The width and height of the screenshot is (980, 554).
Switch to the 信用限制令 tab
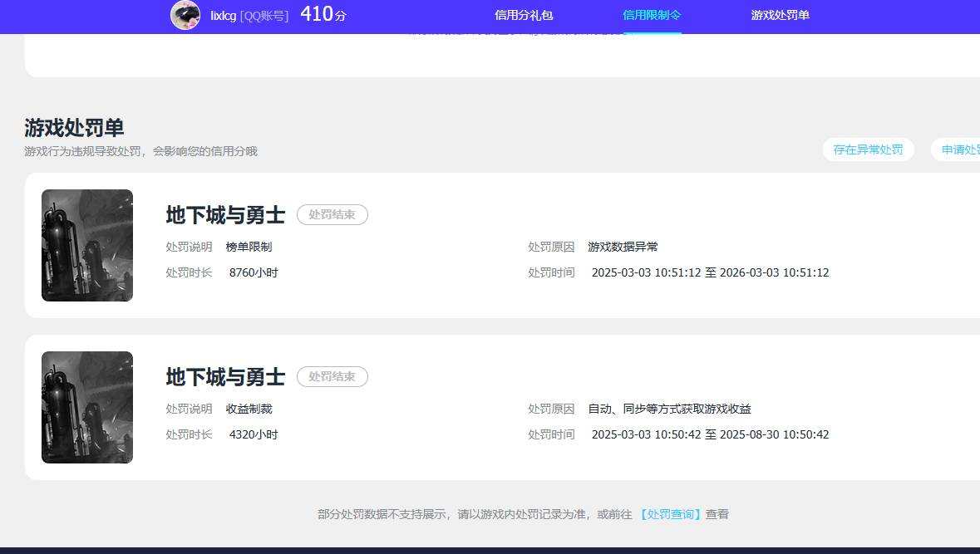tap(652, 15)
